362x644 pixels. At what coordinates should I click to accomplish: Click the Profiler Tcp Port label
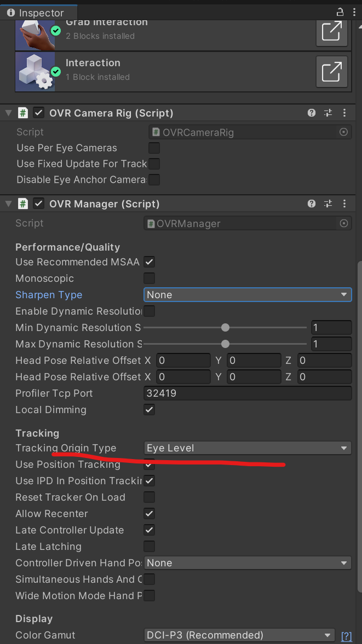click(x=54, y=393)
